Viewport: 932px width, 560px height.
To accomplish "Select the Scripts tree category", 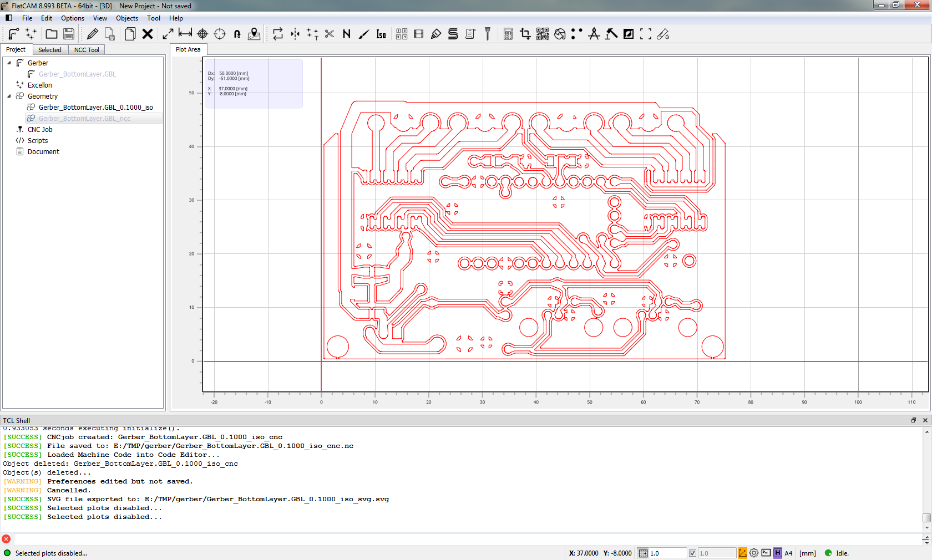I will (38, 140).
